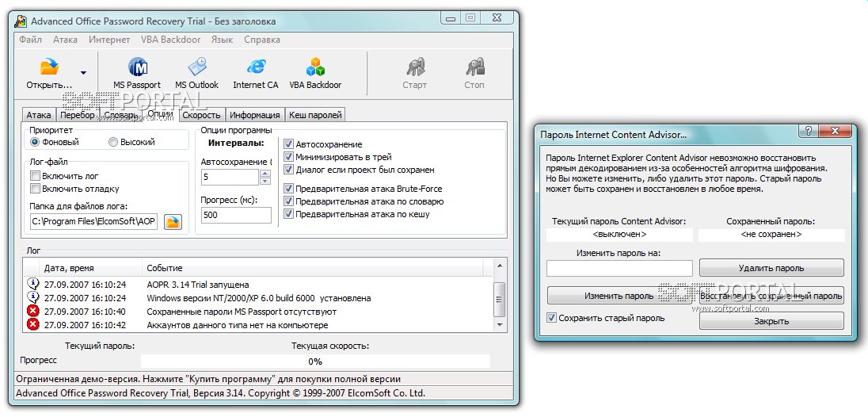
Task: Select the Опции tab
Action: click(x=161, y=114)
